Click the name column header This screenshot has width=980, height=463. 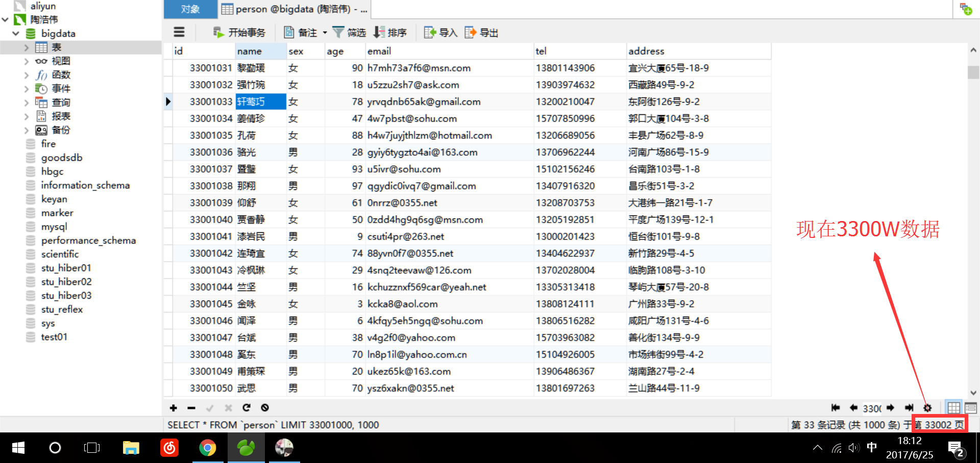pyautogui.click(x=261, y=51)
